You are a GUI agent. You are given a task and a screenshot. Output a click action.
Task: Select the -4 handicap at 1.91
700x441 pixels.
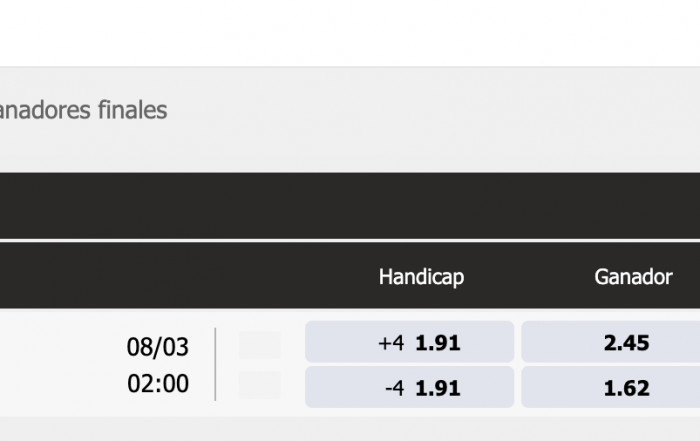point(409,387)
